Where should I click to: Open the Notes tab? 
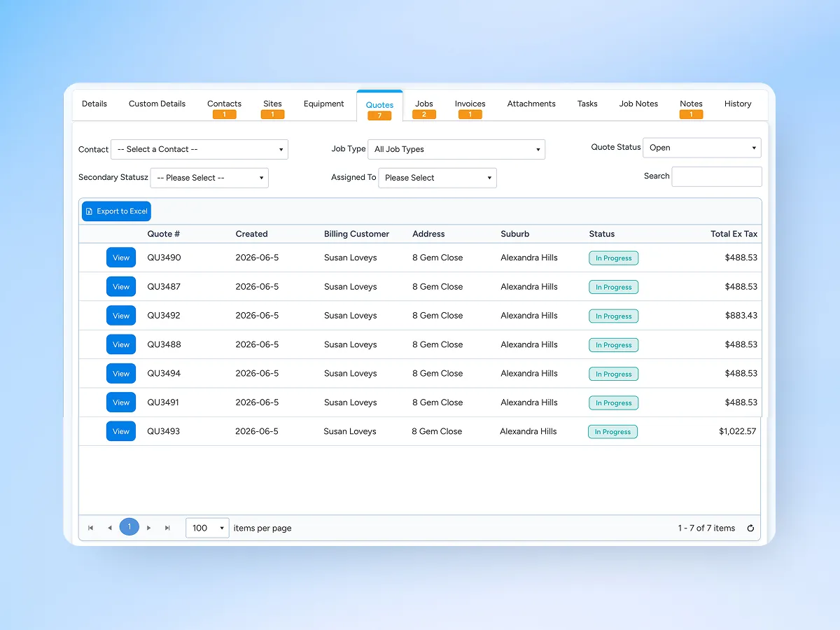(691, 107)
